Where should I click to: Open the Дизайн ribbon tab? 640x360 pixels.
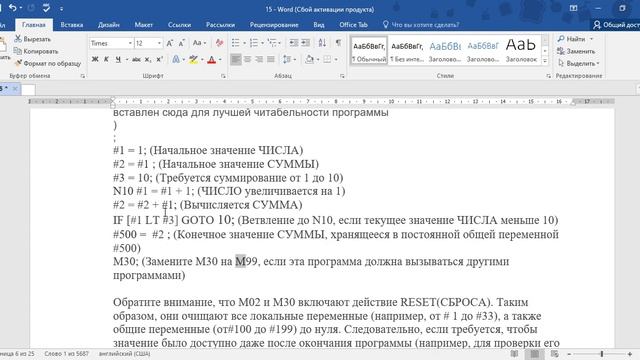109,25
